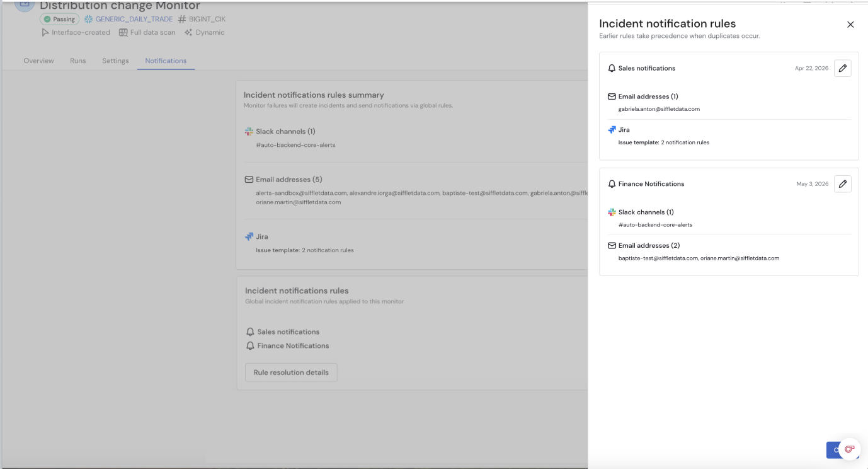The width and height of the screenshot is (868, 469).
Task: Edit the Finance Notifications rule
Action: (842, 184)
